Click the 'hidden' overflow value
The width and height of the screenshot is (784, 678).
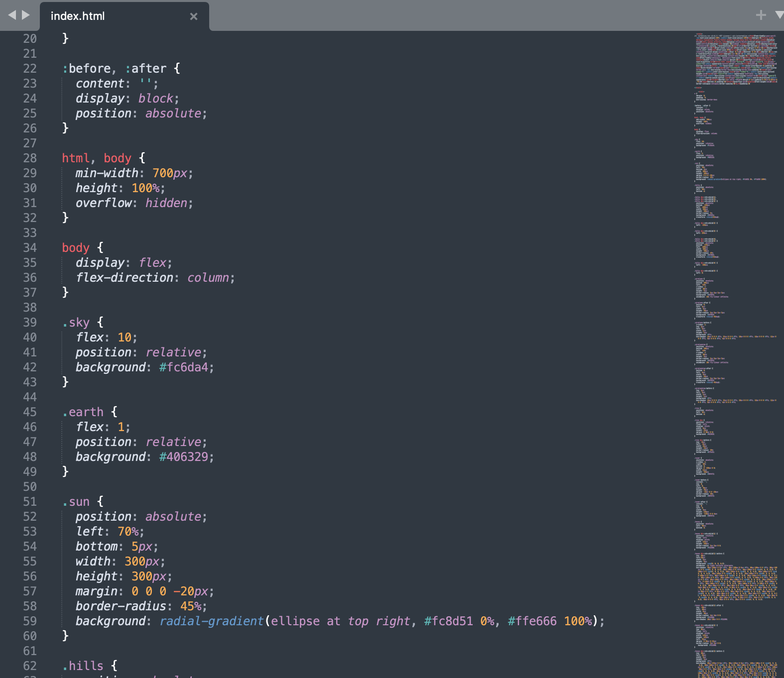click(166, 203)
